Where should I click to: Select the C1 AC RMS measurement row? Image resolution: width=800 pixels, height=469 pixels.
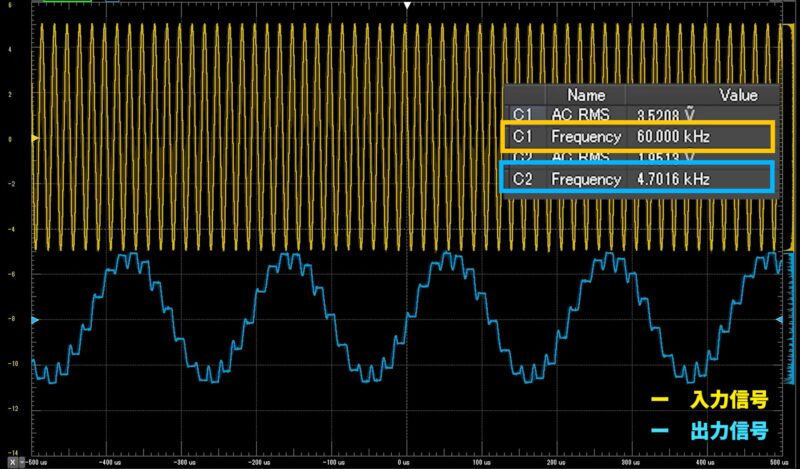point(636,114)
